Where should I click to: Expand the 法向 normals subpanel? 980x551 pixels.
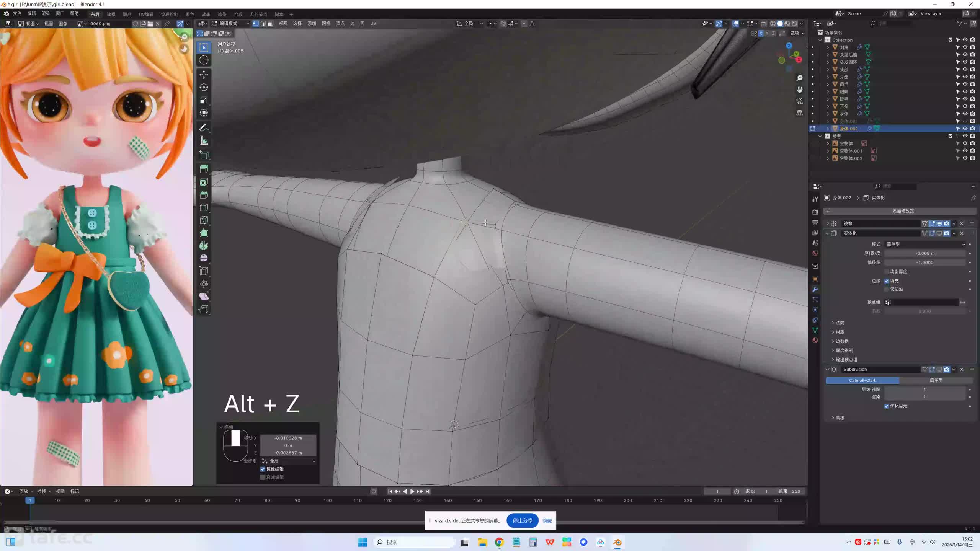point(840,323)
